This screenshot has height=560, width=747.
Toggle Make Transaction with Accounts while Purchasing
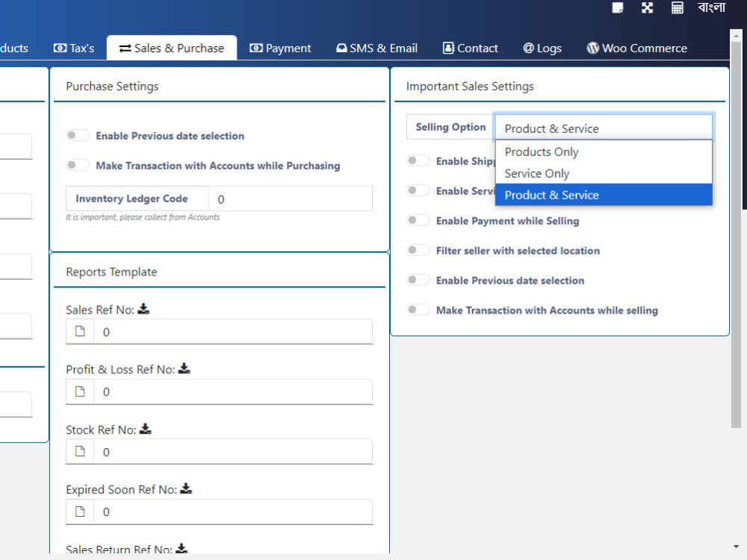click(77, 165)
